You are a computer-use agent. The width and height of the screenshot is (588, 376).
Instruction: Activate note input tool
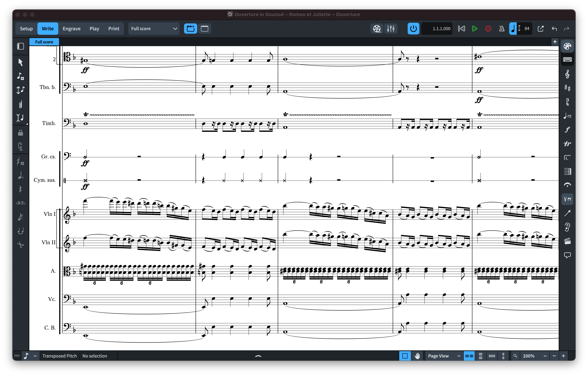point(21,76)
